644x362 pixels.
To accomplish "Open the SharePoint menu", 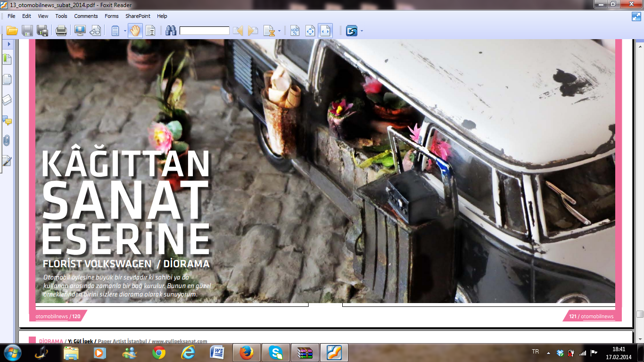I will [x=138, y=16].
